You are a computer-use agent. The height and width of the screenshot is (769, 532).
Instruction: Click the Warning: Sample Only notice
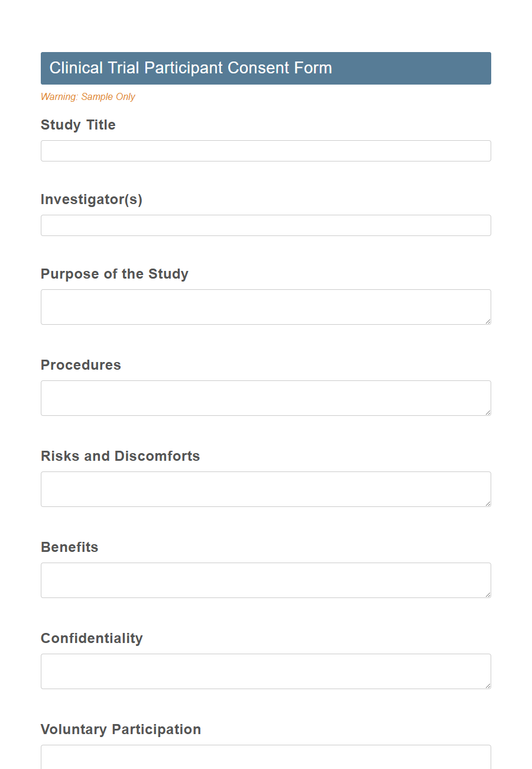(87, 96)
